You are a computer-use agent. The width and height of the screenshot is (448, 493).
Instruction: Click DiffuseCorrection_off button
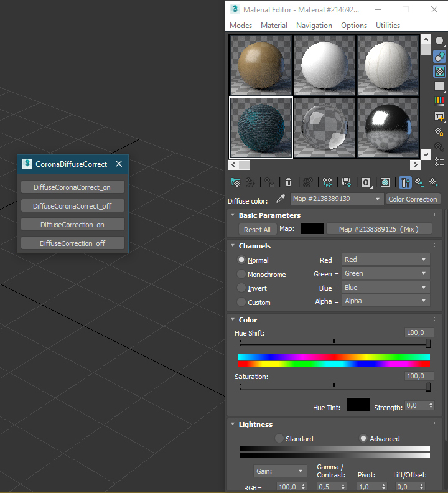click(73, 243)
